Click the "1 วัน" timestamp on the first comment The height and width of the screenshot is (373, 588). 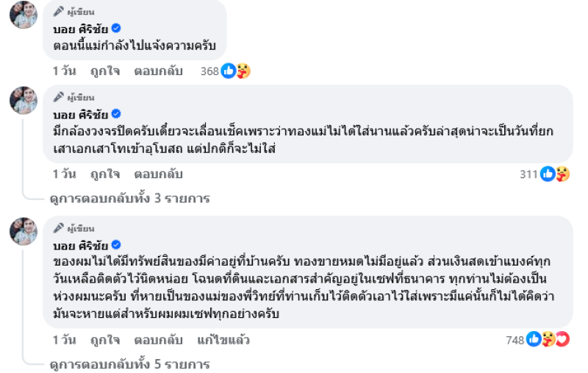(x=65, y=71)
